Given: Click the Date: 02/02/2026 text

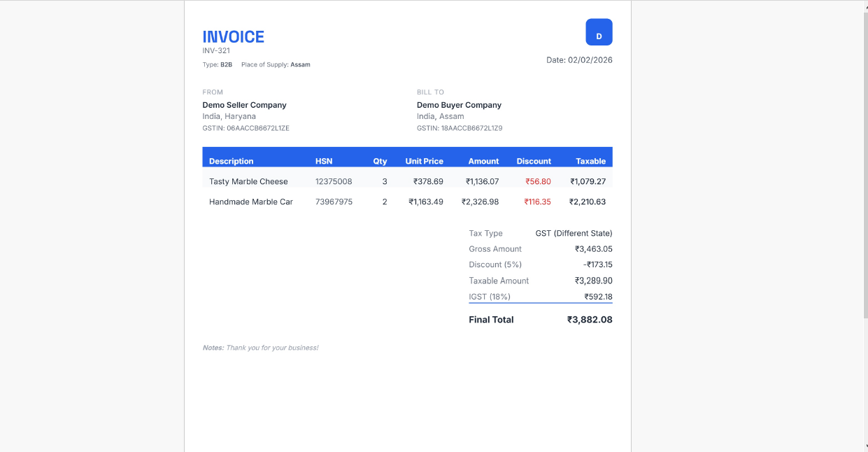Looking at the screenshot, I should point(579,60).
